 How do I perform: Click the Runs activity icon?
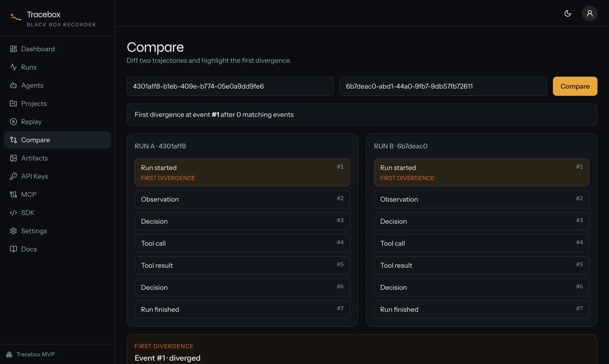(x=13, y=67)
